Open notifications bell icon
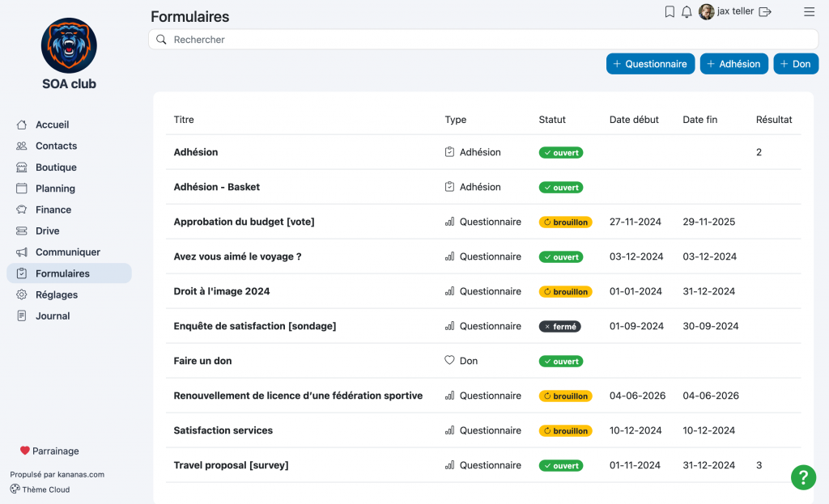The width and height of the screenshot is (829, 504). (x=687, y=11)
